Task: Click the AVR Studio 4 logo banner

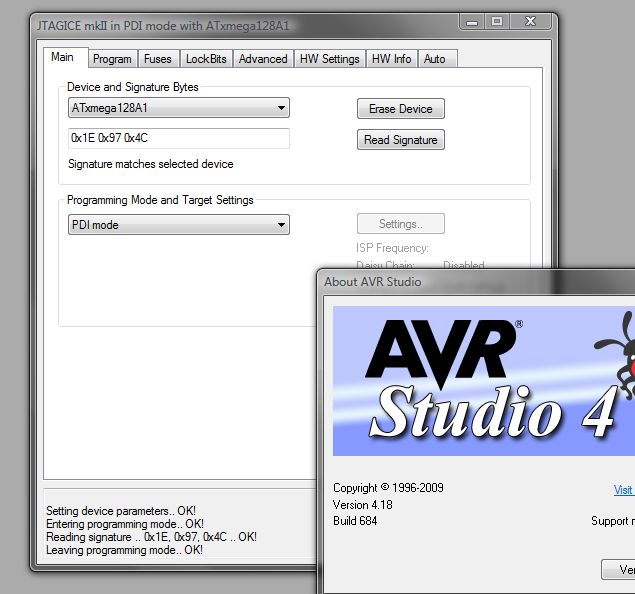Action: tap(484, 381)
